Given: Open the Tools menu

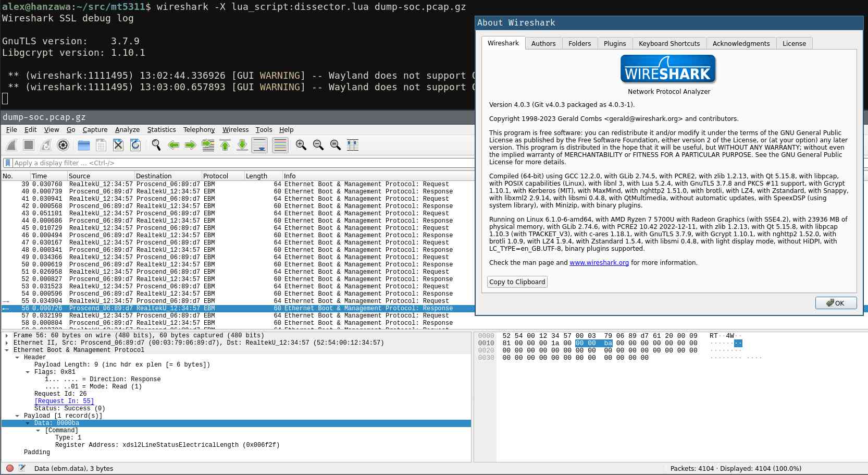Looking at the screenshot, I should 264,130.
